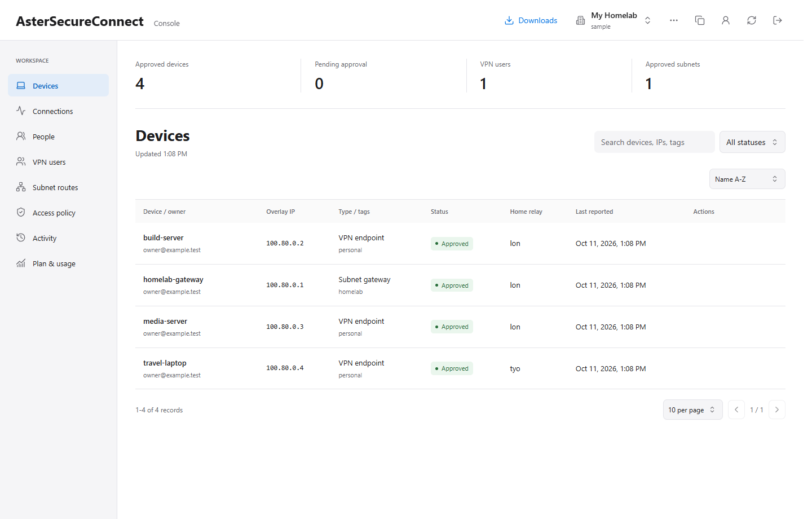Open Access policy section
Image resolution: width=812 pixels, height=519 pixels.
(58, 213)
